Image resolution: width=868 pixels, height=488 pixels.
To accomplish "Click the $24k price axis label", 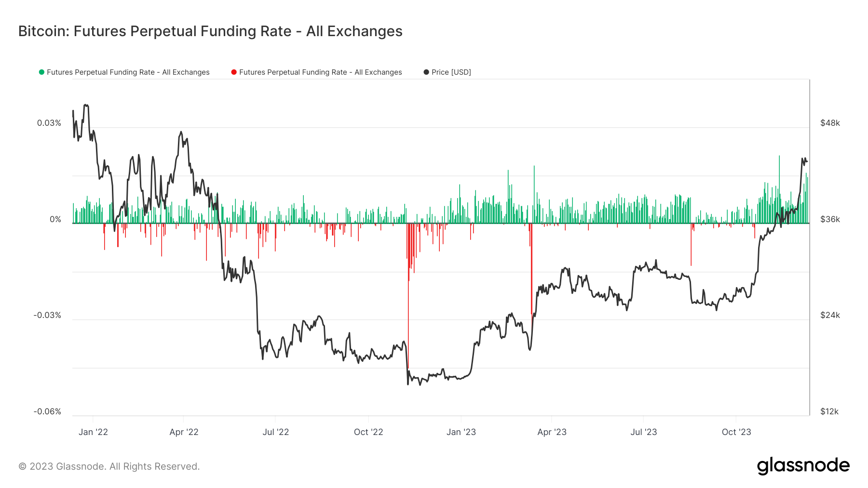I will click(x=830, y=315).
